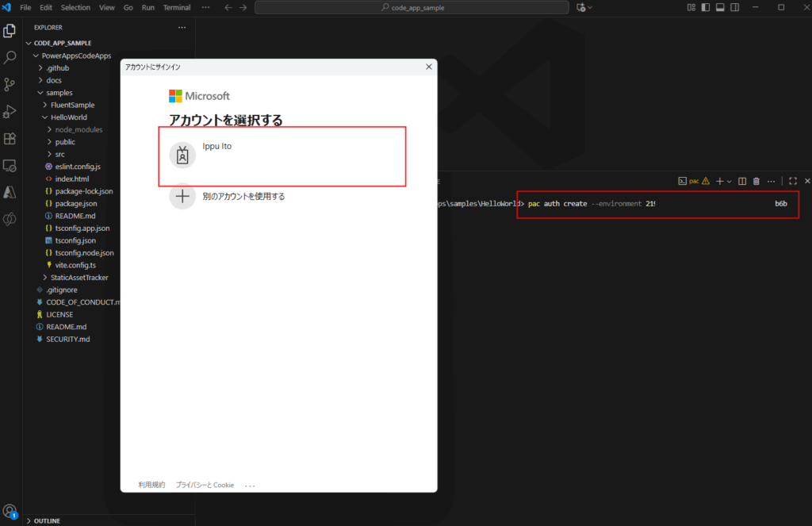The width and height of the screenshot is (812, 526).
Task: Open the Edit menu
Action: point(46,7)
